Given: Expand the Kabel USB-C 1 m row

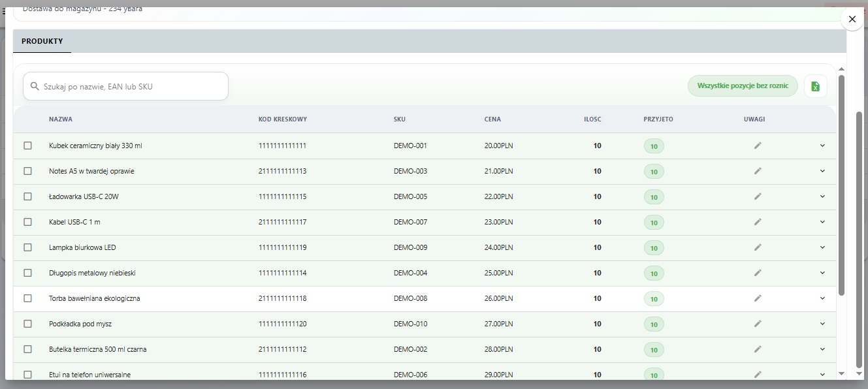Looking at the screenshot, I should [x=822, y=222].
